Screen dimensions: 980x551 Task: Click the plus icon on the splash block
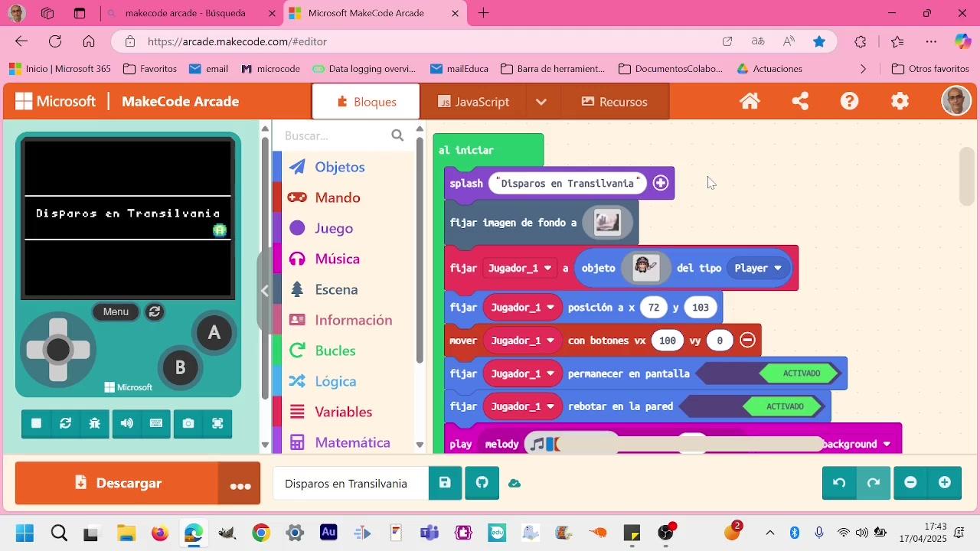(x=661, y=184)
